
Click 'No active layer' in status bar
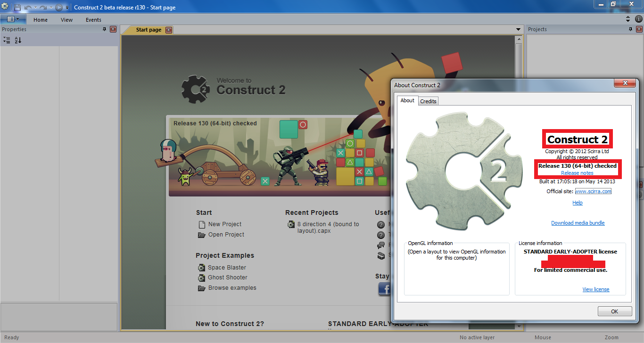click(x=476, y=337)
